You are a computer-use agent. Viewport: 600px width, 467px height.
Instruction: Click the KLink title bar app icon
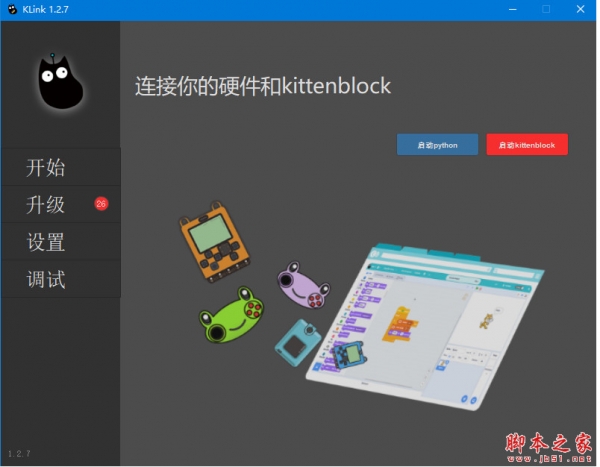coord(13,9)
